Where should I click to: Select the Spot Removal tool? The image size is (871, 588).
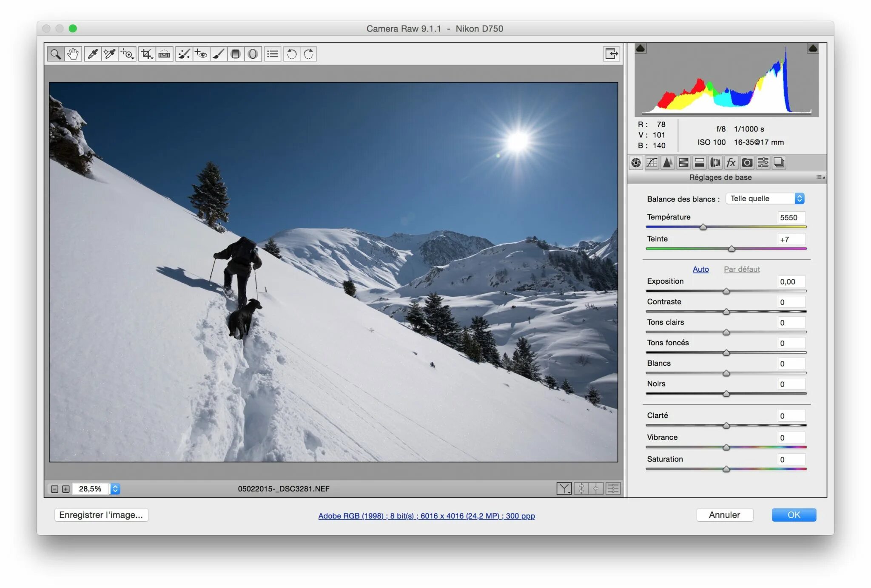184,54
